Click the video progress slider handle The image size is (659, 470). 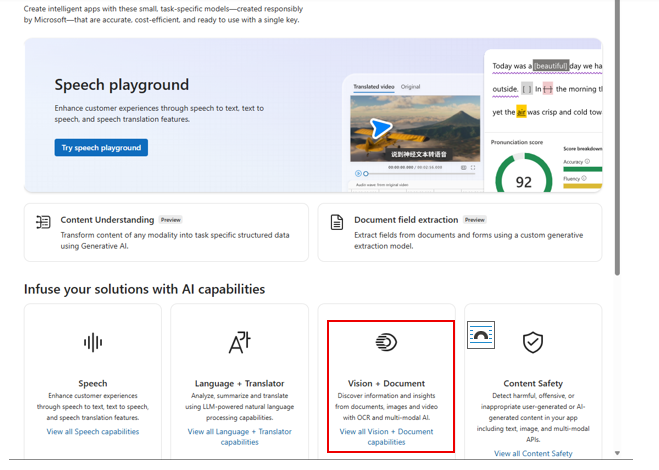[366, 173]
